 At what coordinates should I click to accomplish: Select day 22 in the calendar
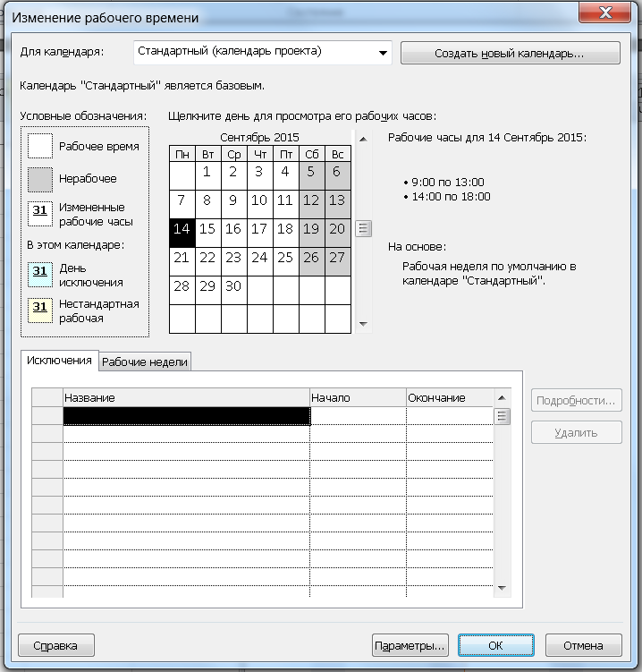click(208, 261)
